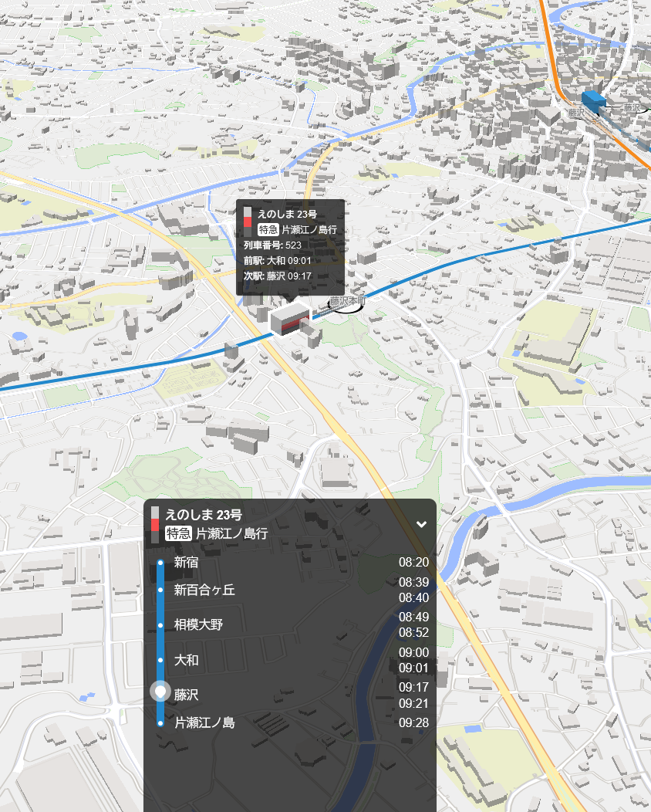The image size is (651, 812).
Task: Choose 片瀬江ノ島 terminal stop in the timetable
Action: (204, 723)
